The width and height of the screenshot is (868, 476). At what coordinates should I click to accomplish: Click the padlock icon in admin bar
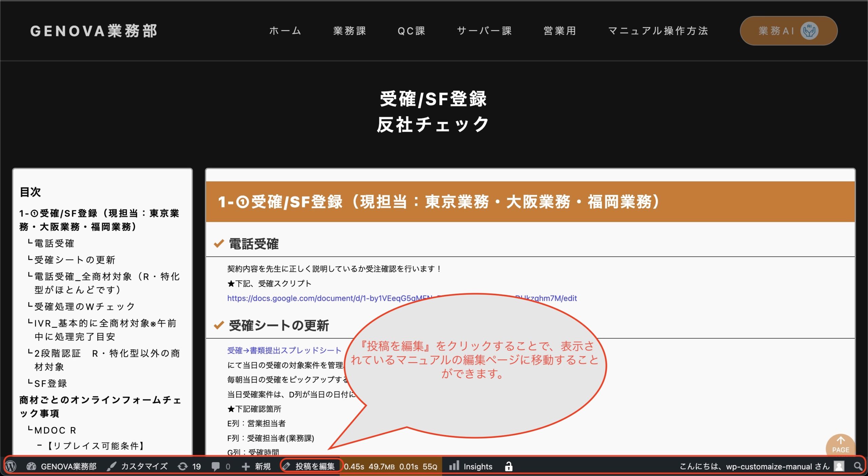[x=508, y=467]
